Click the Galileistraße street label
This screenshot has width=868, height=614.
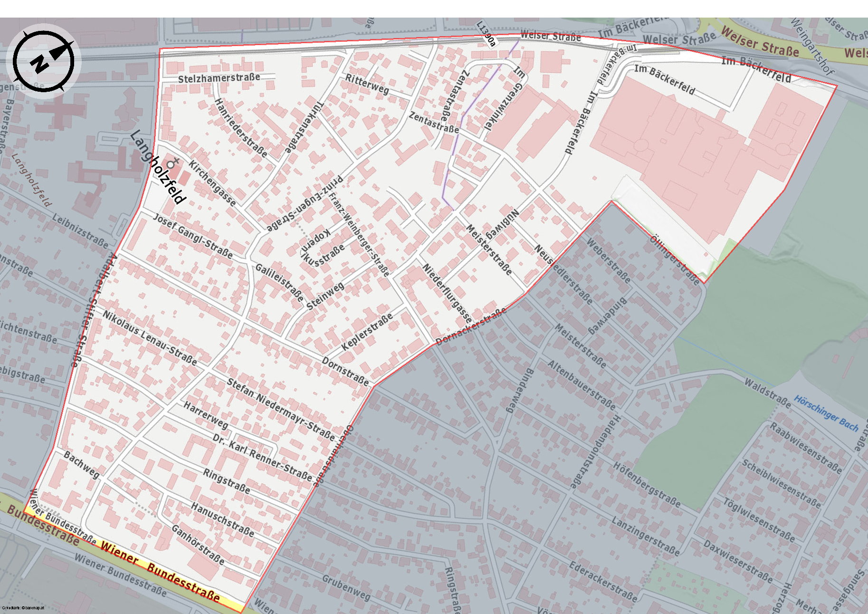[x=279, y=282]
